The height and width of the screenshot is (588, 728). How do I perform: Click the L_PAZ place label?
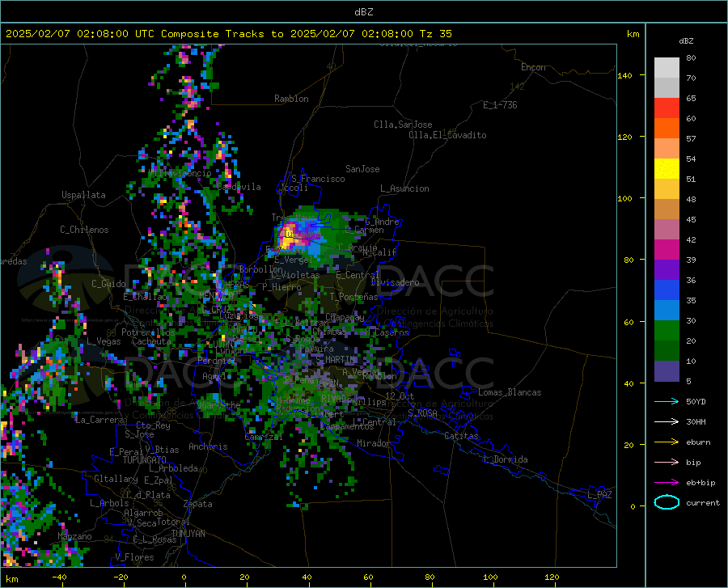point(599,495)
